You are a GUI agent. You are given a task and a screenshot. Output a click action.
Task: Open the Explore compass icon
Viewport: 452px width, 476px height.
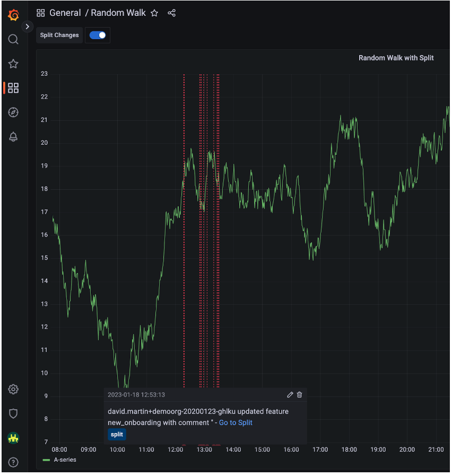(x=14, y=112)
